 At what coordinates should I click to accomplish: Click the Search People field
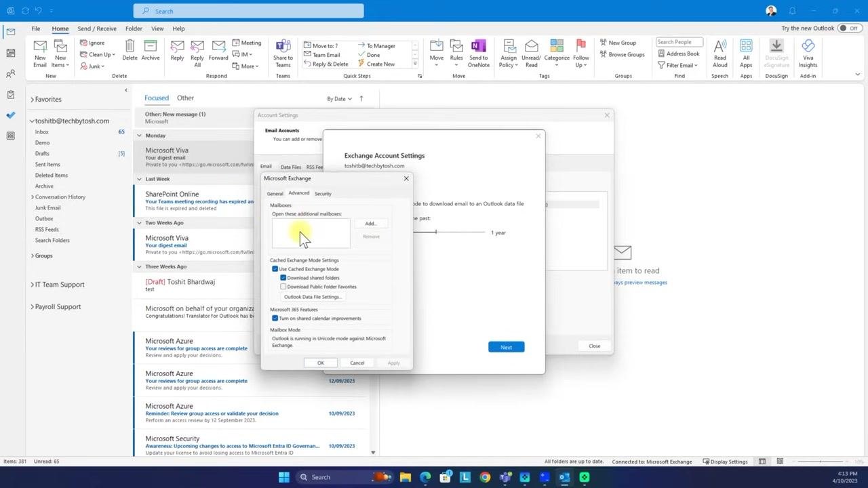pyautogui.click(x=679, y=42)
